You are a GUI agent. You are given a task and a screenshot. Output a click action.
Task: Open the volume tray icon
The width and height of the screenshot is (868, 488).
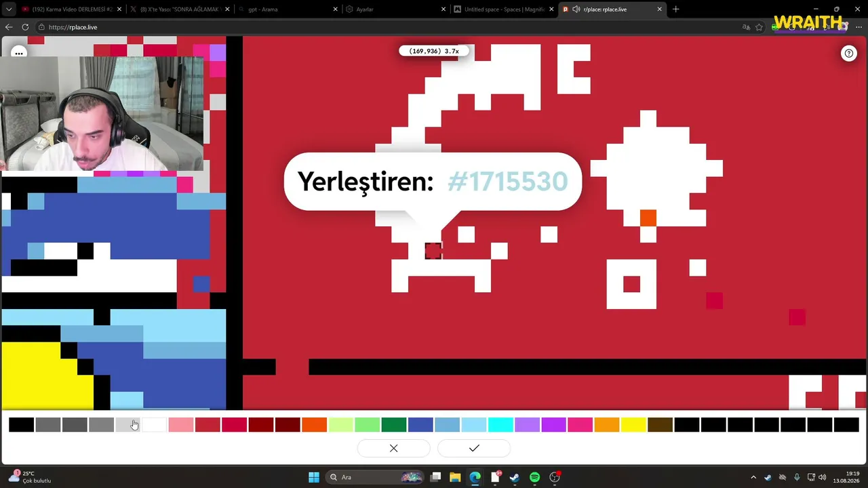pos(822,477)
